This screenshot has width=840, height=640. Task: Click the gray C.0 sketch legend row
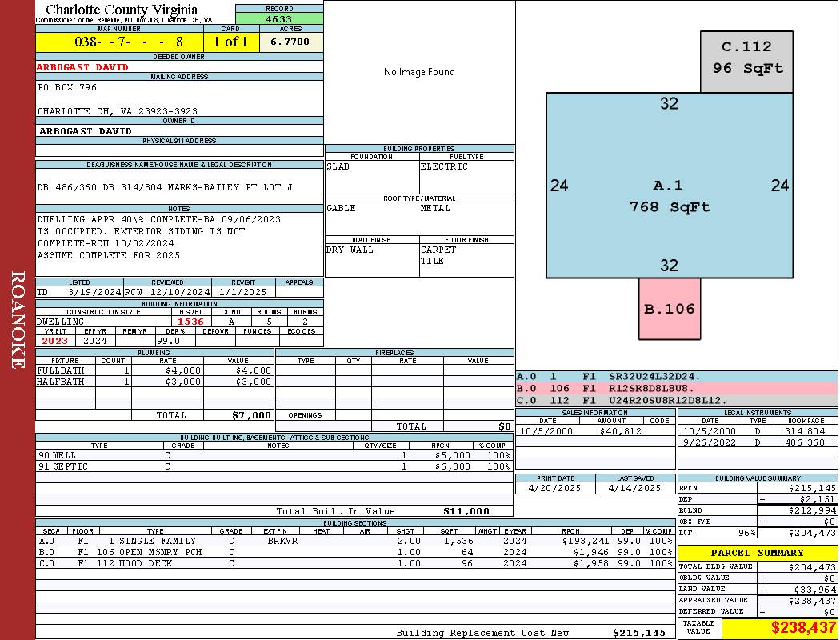pos(676,400)
